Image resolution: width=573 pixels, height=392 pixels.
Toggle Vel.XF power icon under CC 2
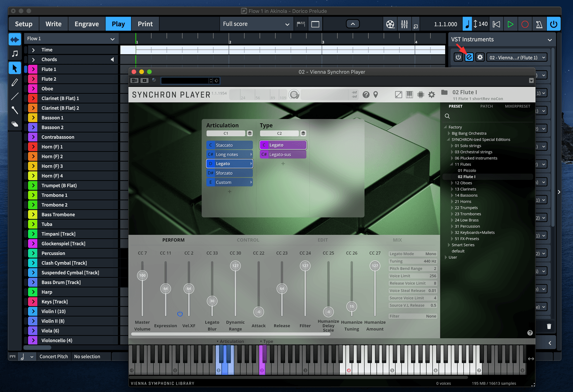(x=180, y=314)
